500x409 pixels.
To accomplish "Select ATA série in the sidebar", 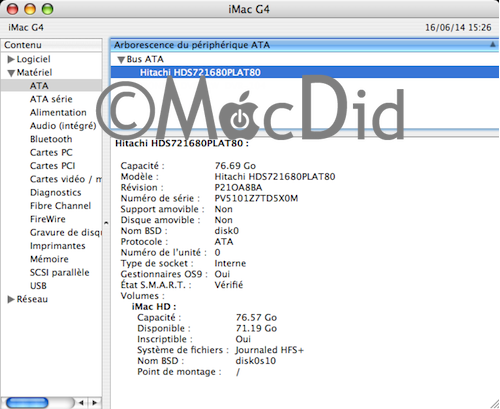I will [51, 99].
